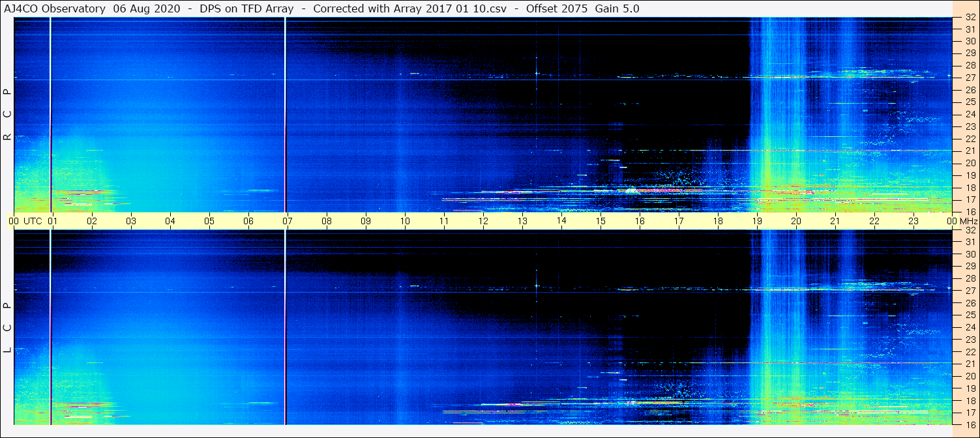
Task: Click "Corrected with Array 2017 01 10.csv" text
Action: click(410, 8)
